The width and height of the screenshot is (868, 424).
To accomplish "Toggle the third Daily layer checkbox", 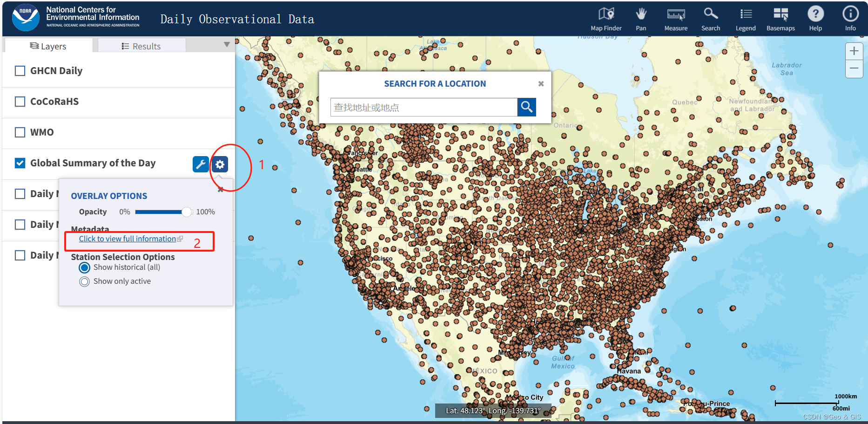I will (x=20, y=255).
